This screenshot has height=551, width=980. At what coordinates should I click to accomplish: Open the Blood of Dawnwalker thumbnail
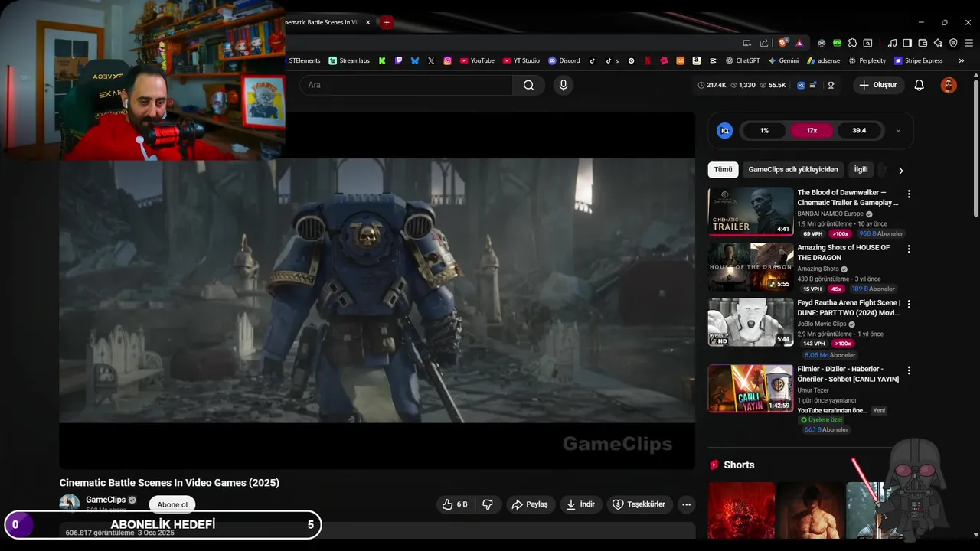(x=750, y=212)
